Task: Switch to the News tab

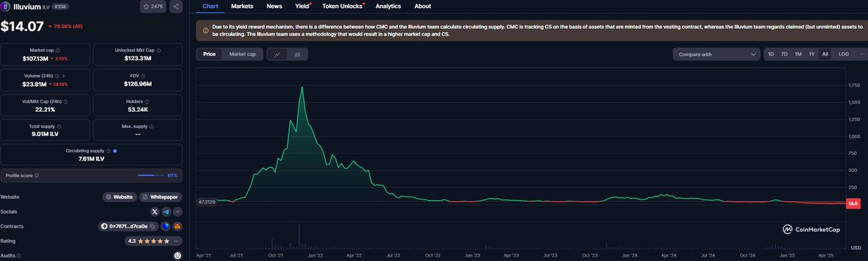Action: pyautogui.click(x=274, y=6)
